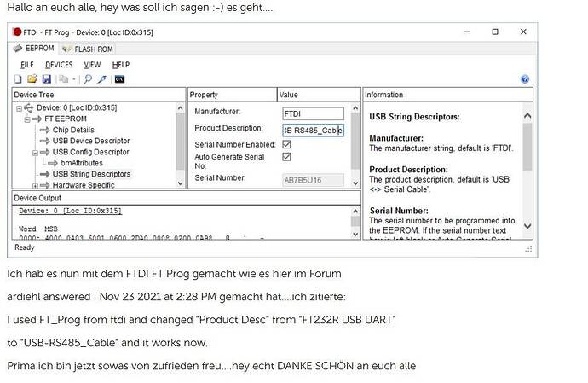Click the Open folder toolbar icon
Viewport: 588px width, 383px height.
[32, 78]
